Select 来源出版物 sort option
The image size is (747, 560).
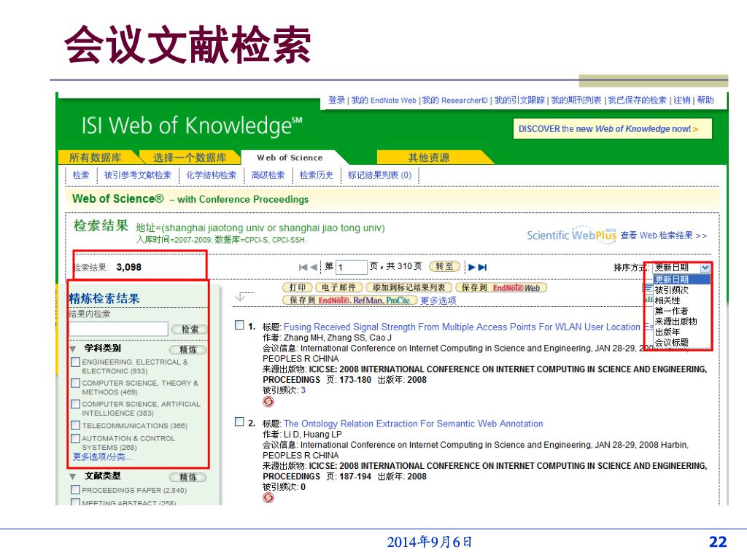pos(676,322)
